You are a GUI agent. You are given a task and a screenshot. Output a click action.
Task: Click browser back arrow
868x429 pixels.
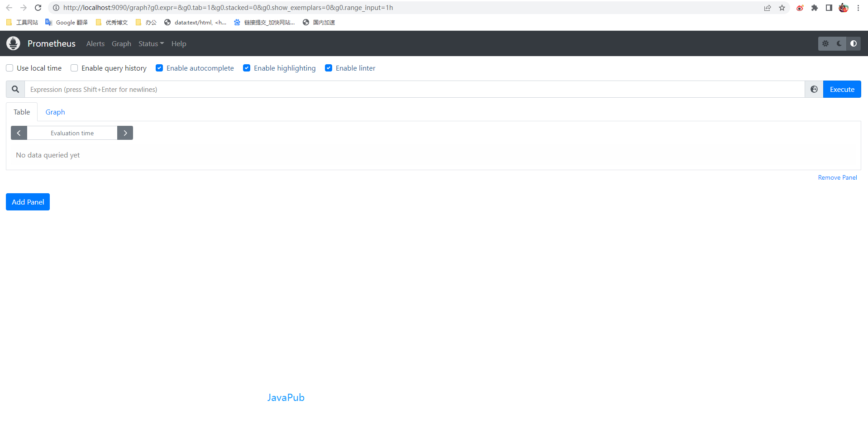[9, 8]
